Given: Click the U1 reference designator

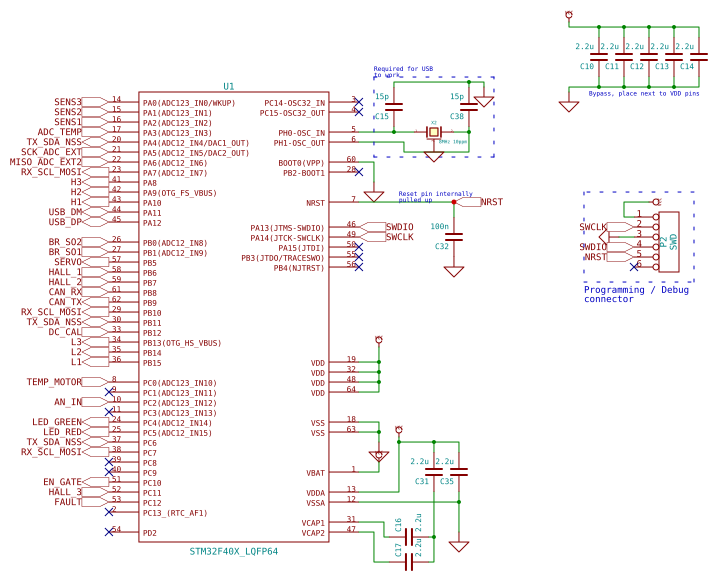Looking at the screenshot, I should click(229, 86).
